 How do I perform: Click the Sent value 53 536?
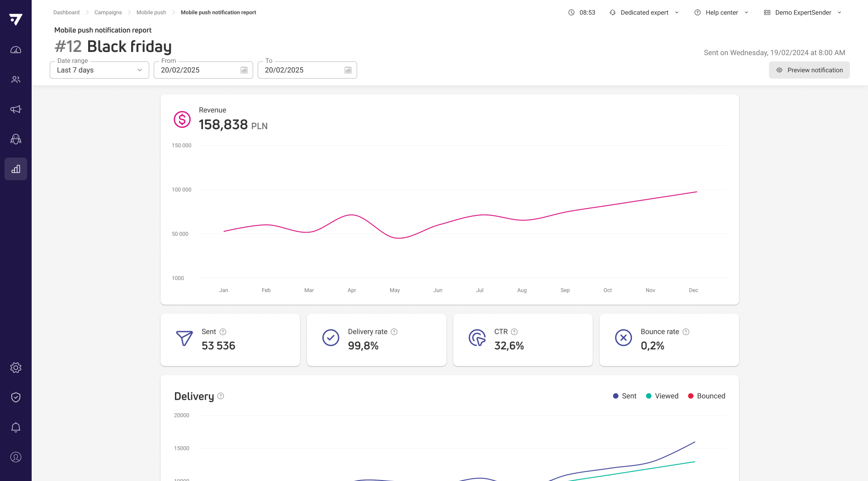click(218, 346)
